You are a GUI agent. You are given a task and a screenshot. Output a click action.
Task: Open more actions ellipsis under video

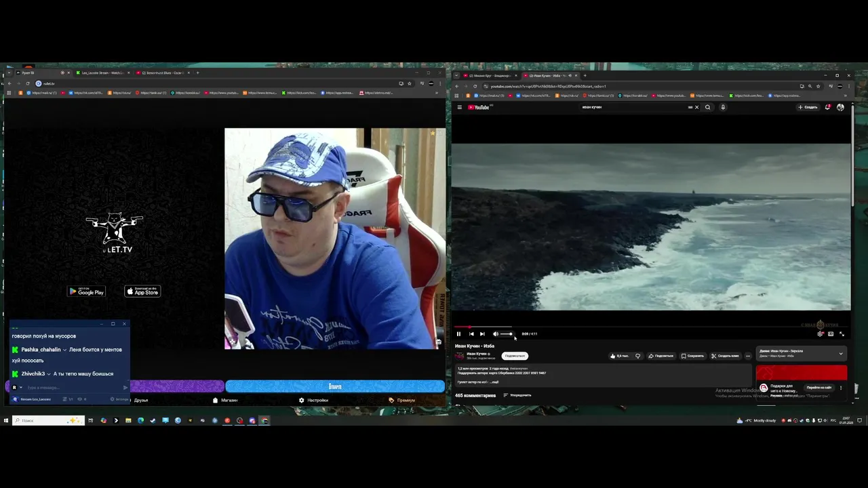click(748, 356)
